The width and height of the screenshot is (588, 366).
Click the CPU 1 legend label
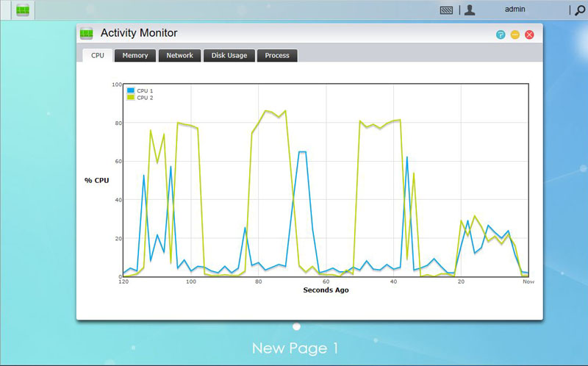point(145,90)
